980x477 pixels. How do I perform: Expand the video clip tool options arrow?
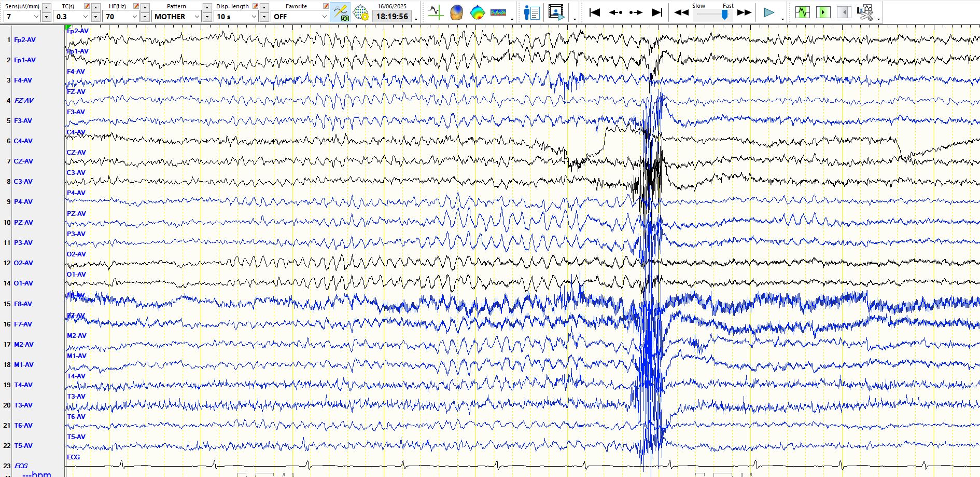[879, 19]
